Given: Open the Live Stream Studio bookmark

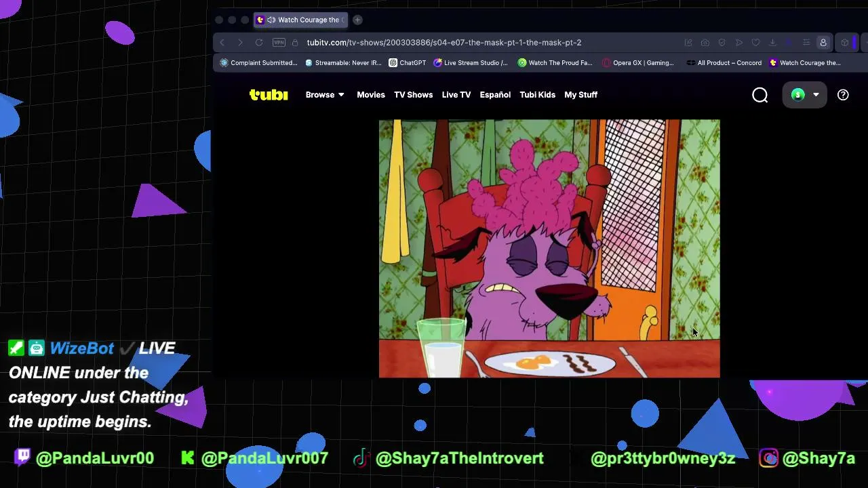Looking at the screenshot, I should tap(471, 63).
